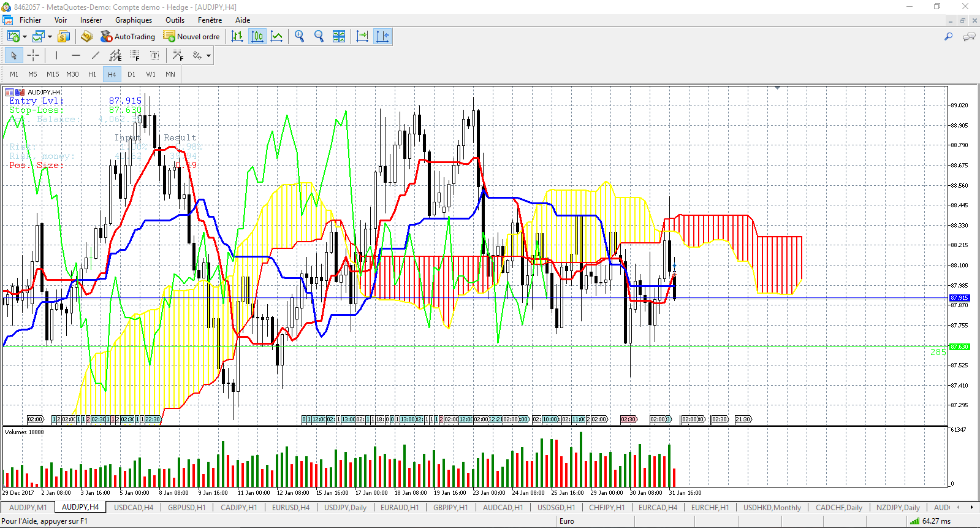Zoom in on the chart
The width and height of the screenshot is (980, 528).
[299, 36]
